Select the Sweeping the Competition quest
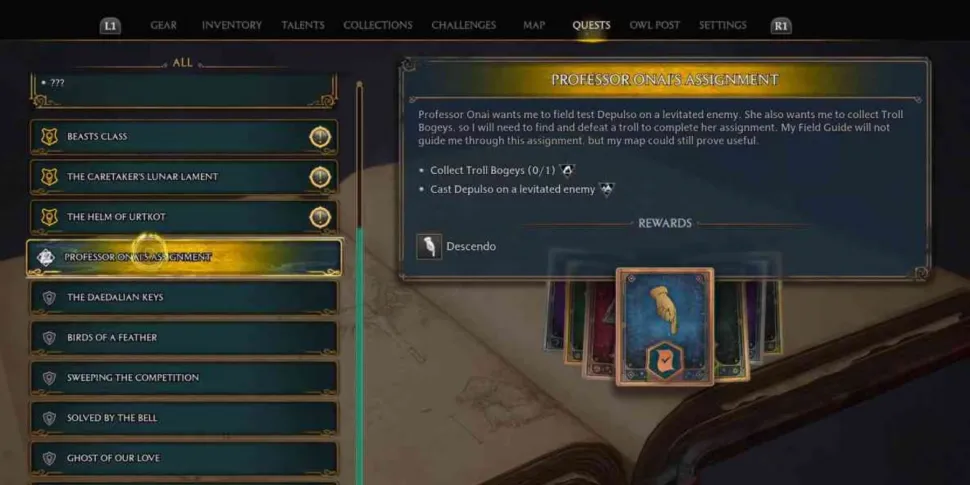 pos(184,378)
